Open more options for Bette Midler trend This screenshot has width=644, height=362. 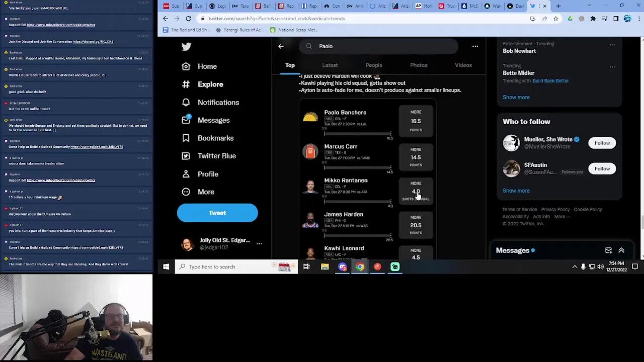click(x=612, y=67)
